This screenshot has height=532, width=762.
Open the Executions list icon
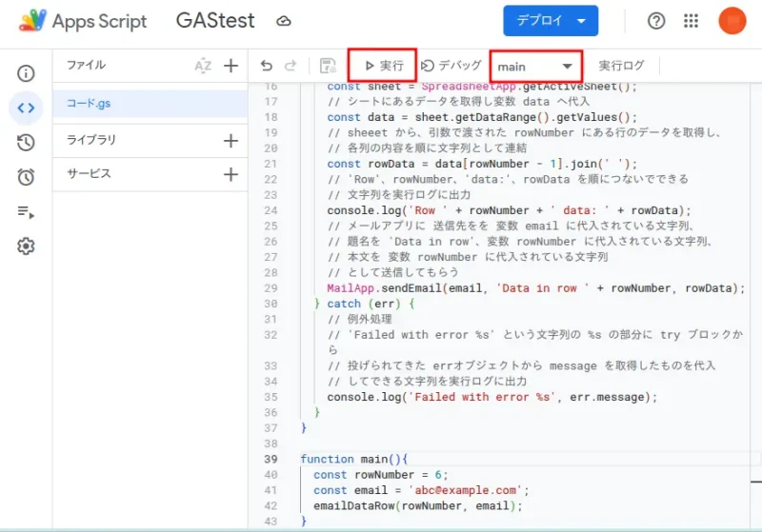26,212
